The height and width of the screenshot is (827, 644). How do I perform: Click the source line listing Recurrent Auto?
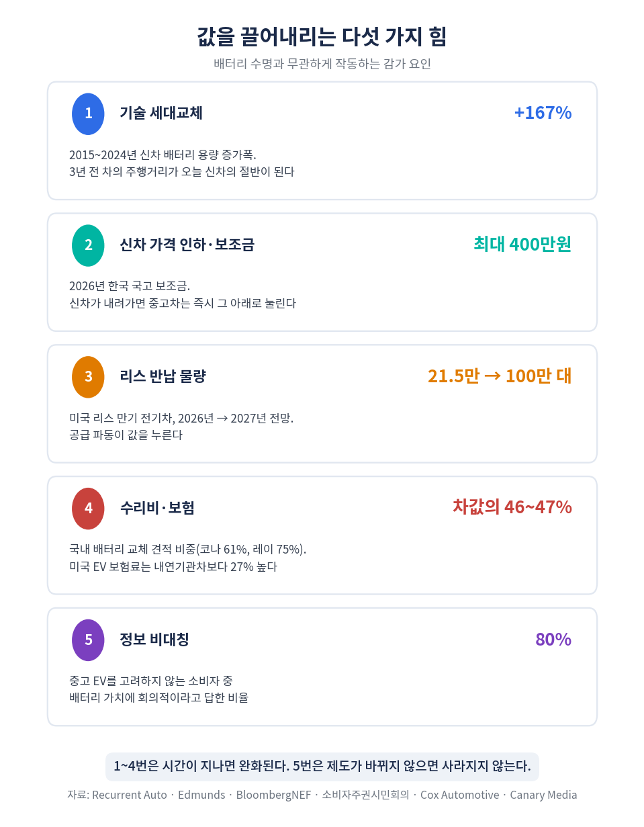pyautogui.click(x=322, y=795)
